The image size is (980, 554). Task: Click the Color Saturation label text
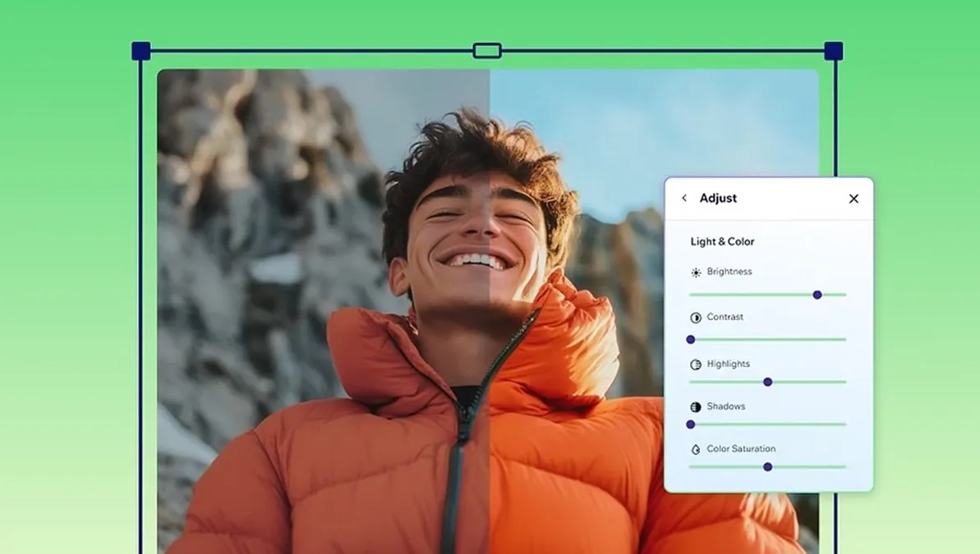pyautogui.click(x=741, y=449)
